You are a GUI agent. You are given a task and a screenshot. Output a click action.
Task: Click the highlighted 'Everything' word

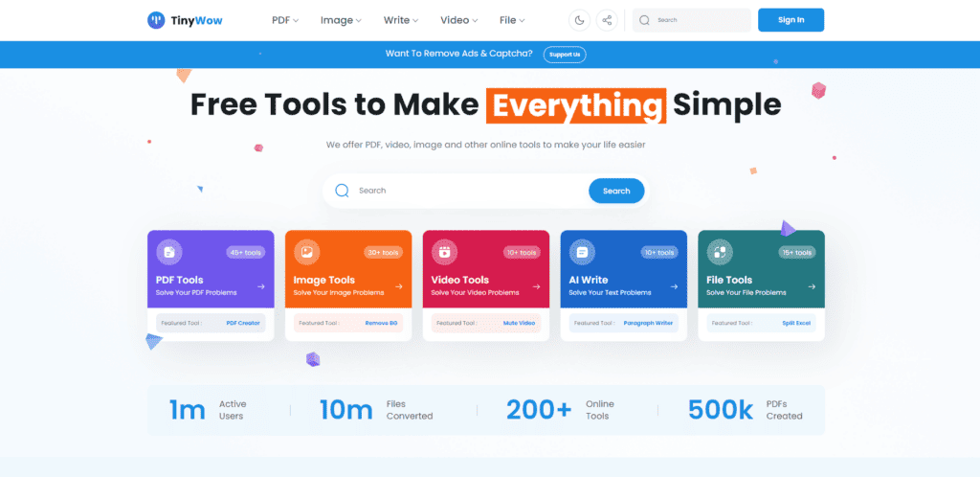pos(576,105)
